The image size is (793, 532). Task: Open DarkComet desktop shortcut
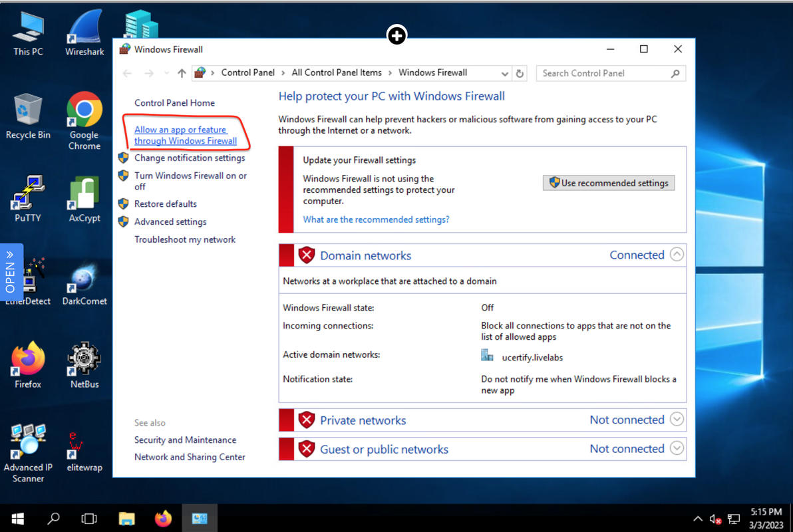click(x=84, y=283)
